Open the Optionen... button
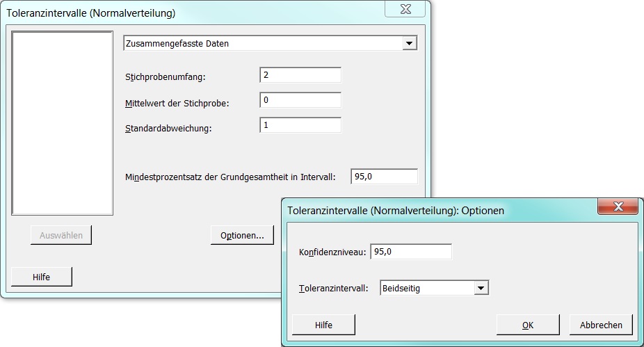The height and width of the screenshot is (347, 644). (242, 235)
